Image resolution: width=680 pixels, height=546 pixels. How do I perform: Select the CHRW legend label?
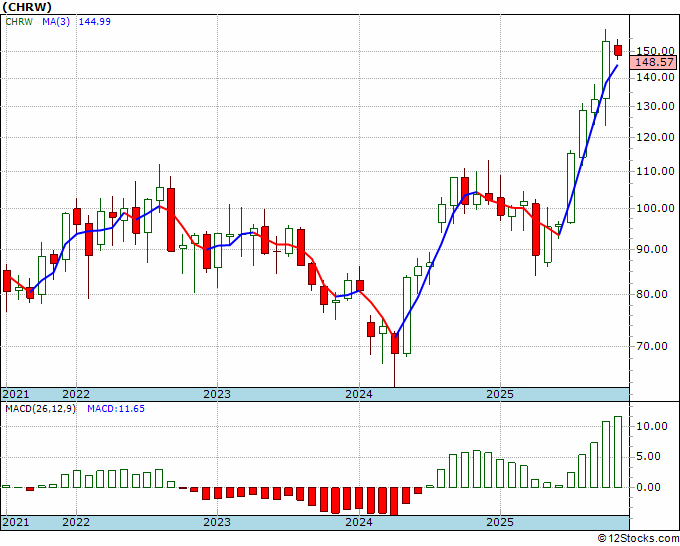tap(19, 22)
